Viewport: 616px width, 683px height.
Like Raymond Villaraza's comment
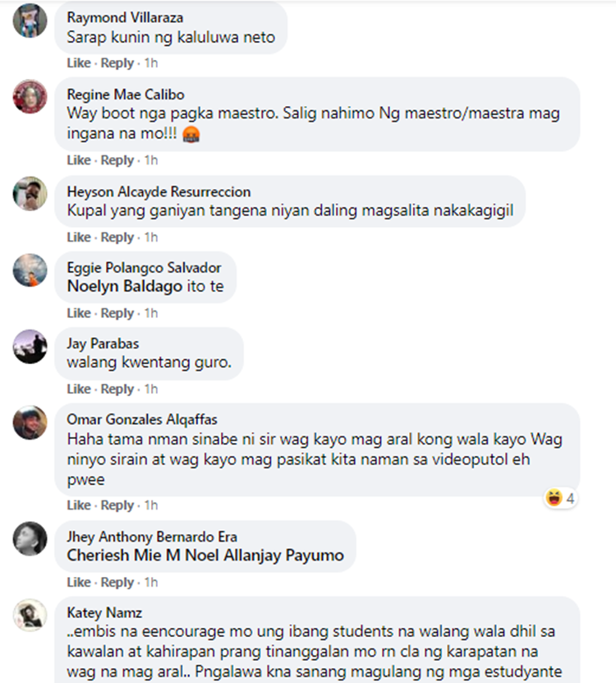point(79,63)
